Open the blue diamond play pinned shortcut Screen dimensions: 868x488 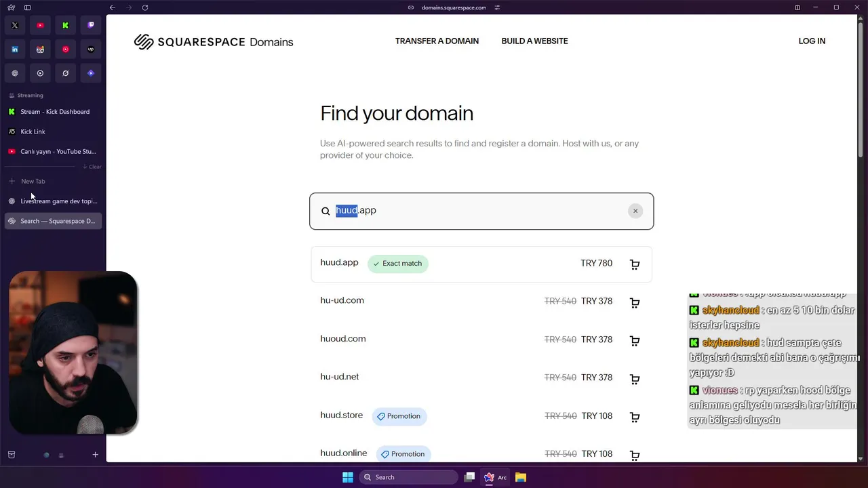click(x=91, y=73)
